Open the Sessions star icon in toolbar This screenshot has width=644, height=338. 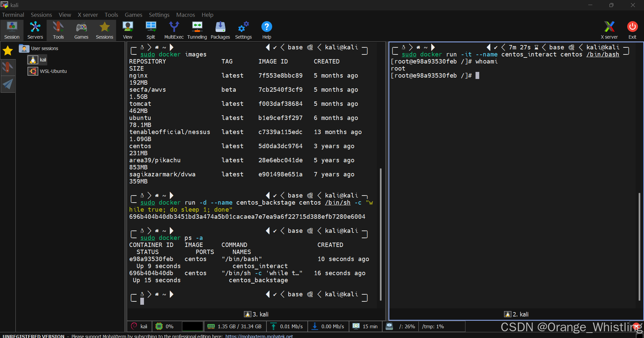[104, 30]
